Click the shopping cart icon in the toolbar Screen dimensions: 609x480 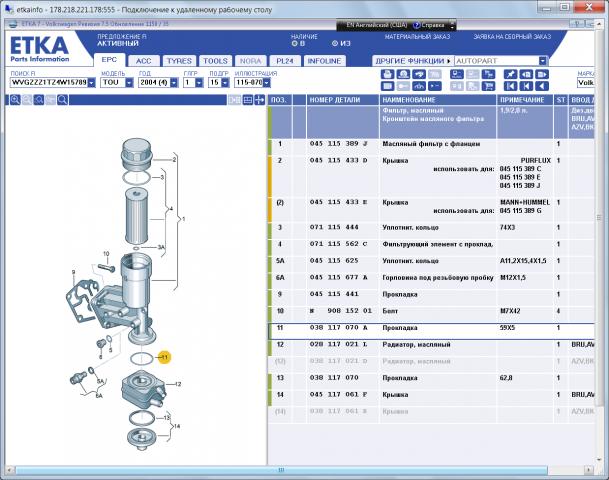488,86
